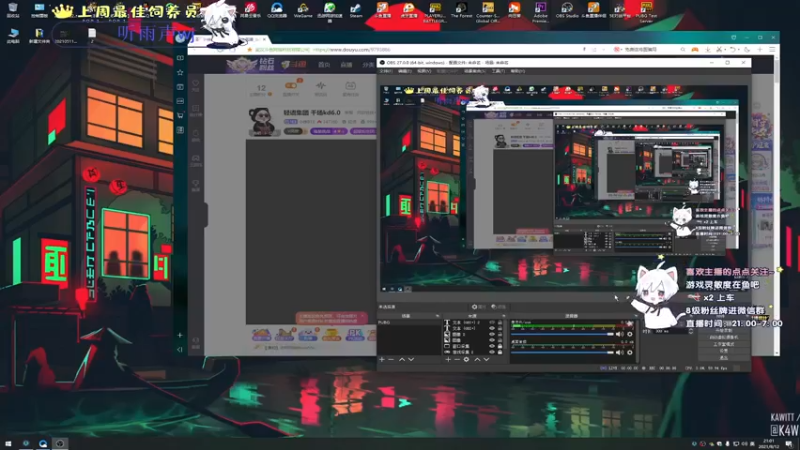Click the book icon in browser sidebar

pyautogui.click(x=180, y=58)
